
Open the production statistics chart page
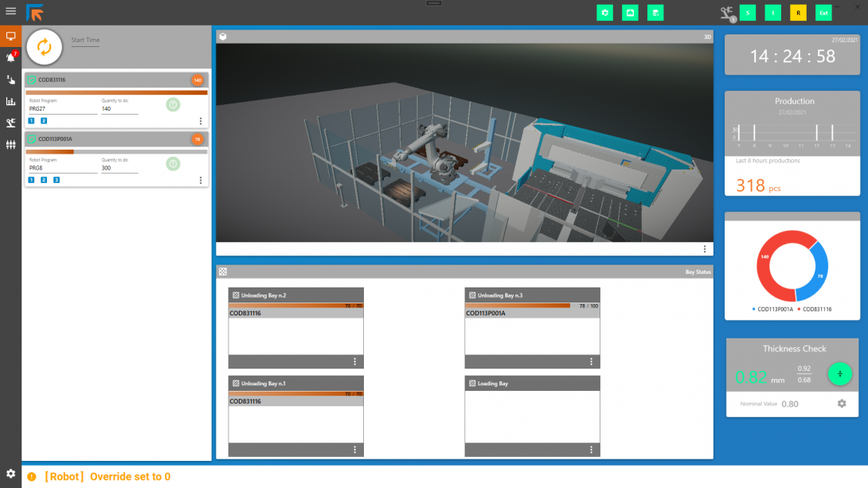11,101
